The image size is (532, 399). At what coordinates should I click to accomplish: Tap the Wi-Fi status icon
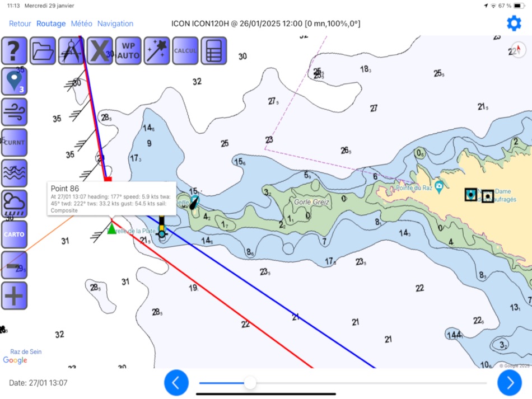(493, 6)
